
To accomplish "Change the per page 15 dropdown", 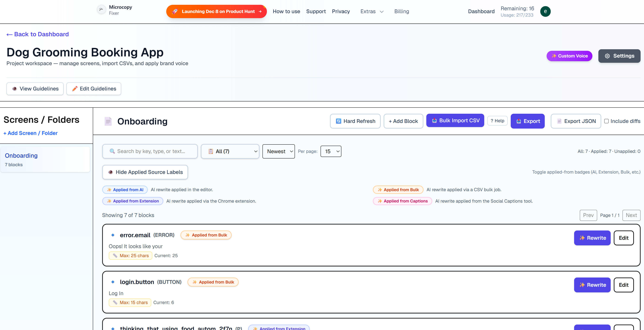I will tap(331, 151).
